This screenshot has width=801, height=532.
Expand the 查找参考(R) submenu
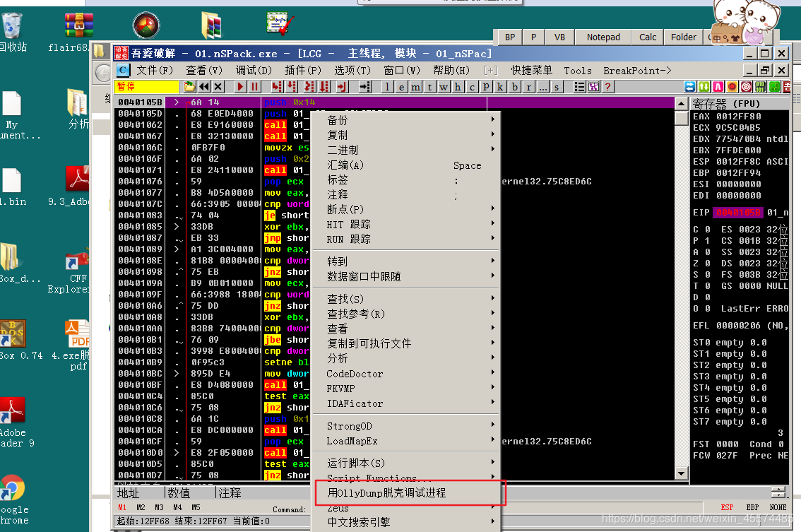(405, 314)
